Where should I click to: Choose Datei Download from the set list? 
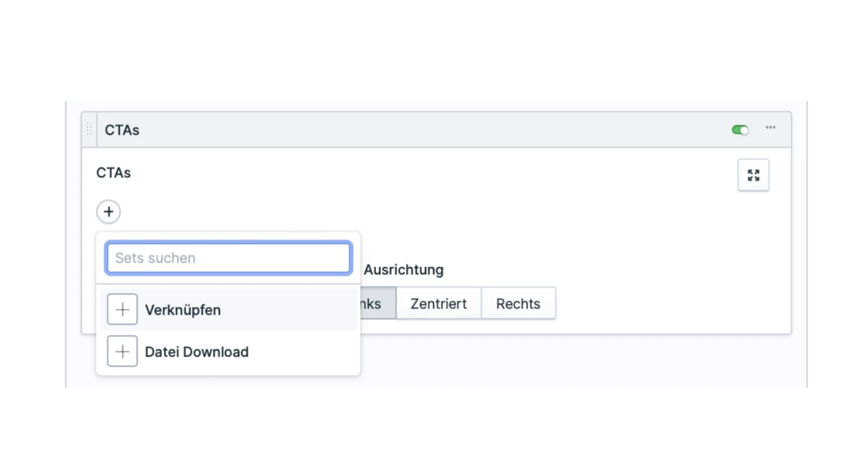197,352
